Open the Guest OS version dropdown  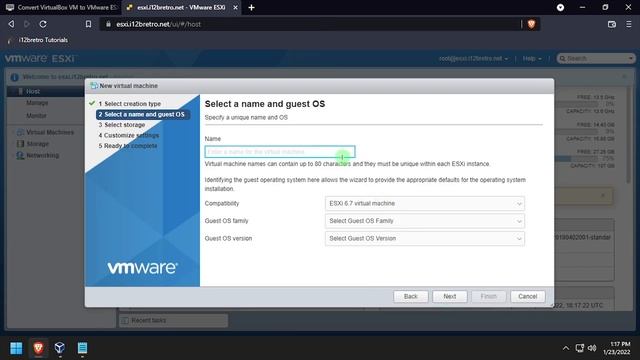(424, 238)
